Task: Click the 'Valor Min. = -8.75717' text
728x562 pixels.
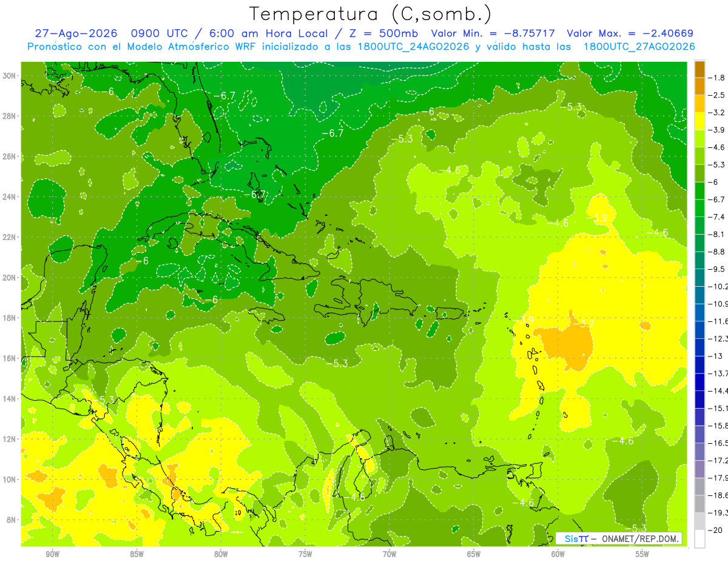Action: pos(493,33)
